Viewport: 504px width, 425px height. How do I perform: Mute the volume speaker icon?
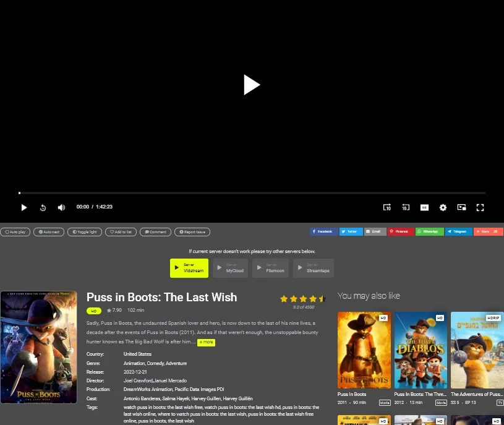61,207
